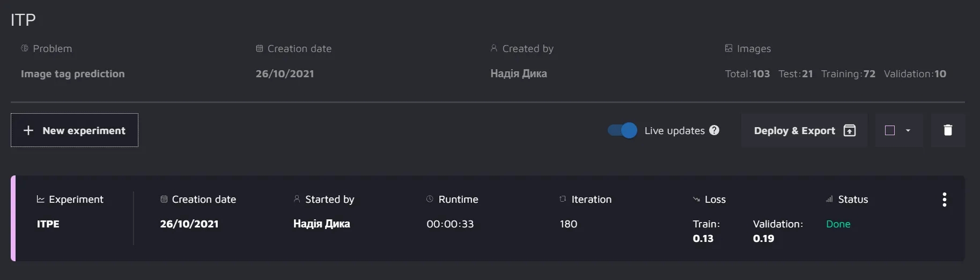
Task: Click the calendar icon beside experiment Creation date
Action: [x=164, y=199]
